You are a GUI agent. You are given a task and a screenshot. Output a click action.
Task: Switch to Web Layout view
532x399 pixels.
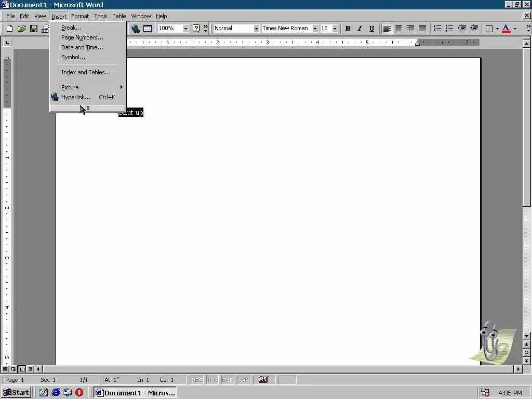pyautogui.click(x=14, y=369)
